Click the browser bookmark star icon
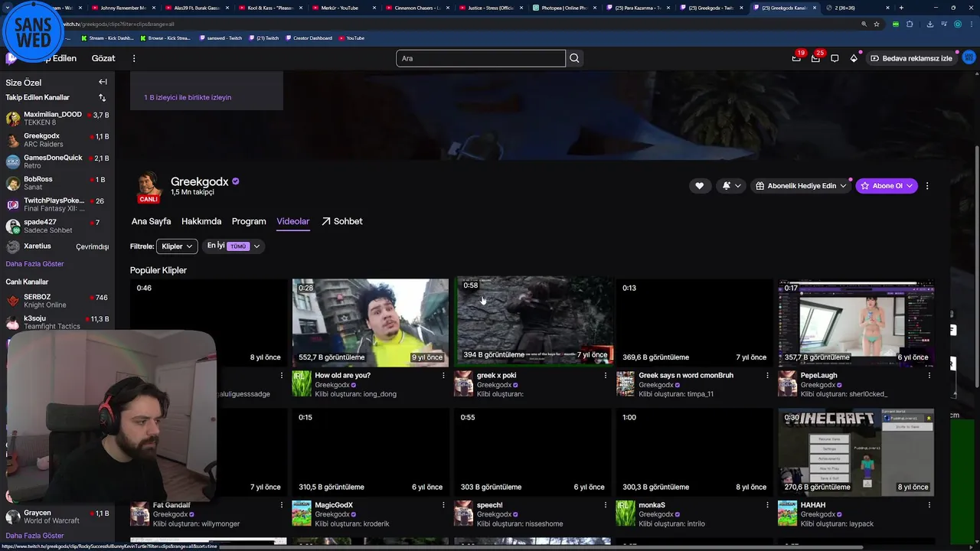 (877, 24)
